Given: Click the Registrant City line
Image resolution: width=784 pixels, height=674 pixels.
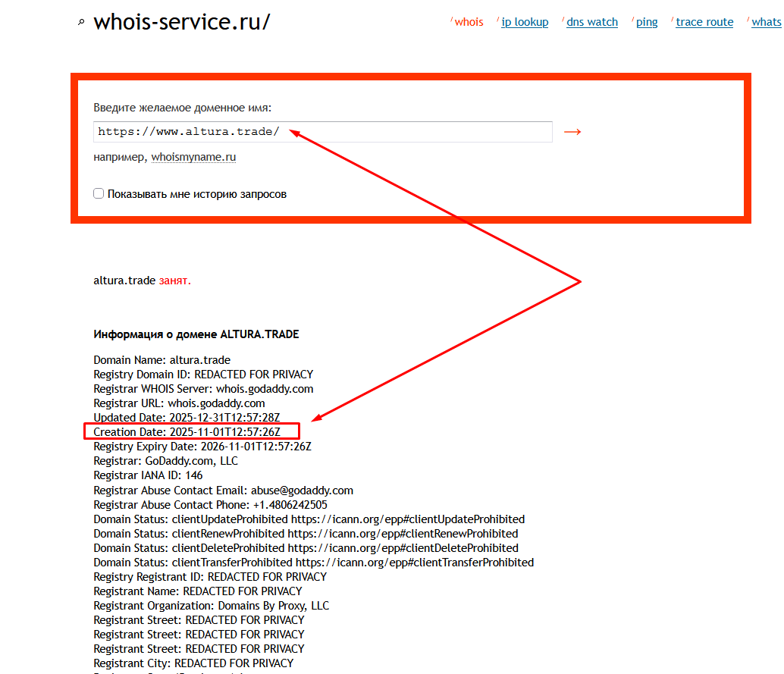Looking at the screenshot, I should point(193,663).
